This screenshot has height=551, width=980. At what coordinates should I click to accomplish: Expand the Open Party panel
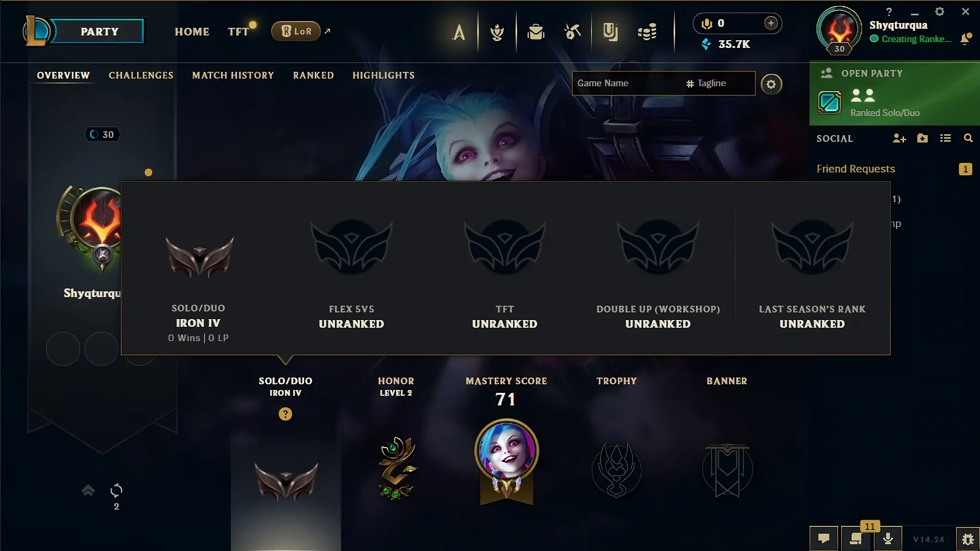point(894,93)
